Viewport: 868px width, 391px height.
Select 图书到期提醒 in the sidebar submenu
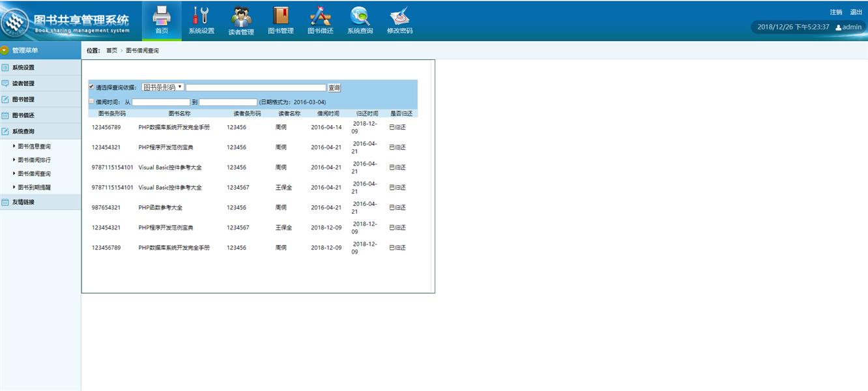pos(34,188)
